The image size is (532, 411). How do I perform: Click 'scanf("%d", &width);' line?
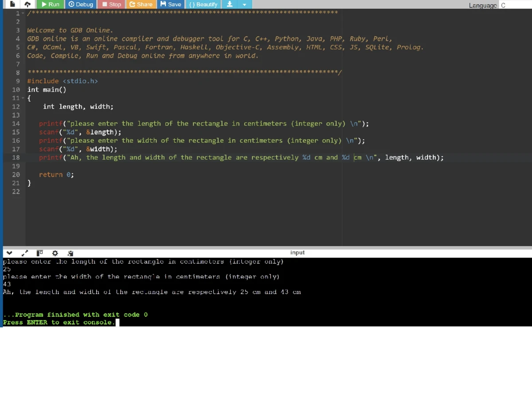[x=78, y=149]
